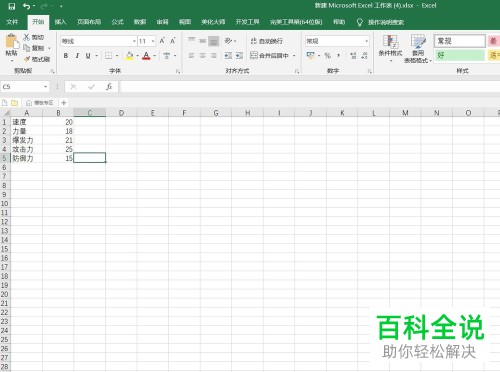Open the font name dropdown
Image resolution: width=500 pixels, height=372 pixels.
coord(134,41)
